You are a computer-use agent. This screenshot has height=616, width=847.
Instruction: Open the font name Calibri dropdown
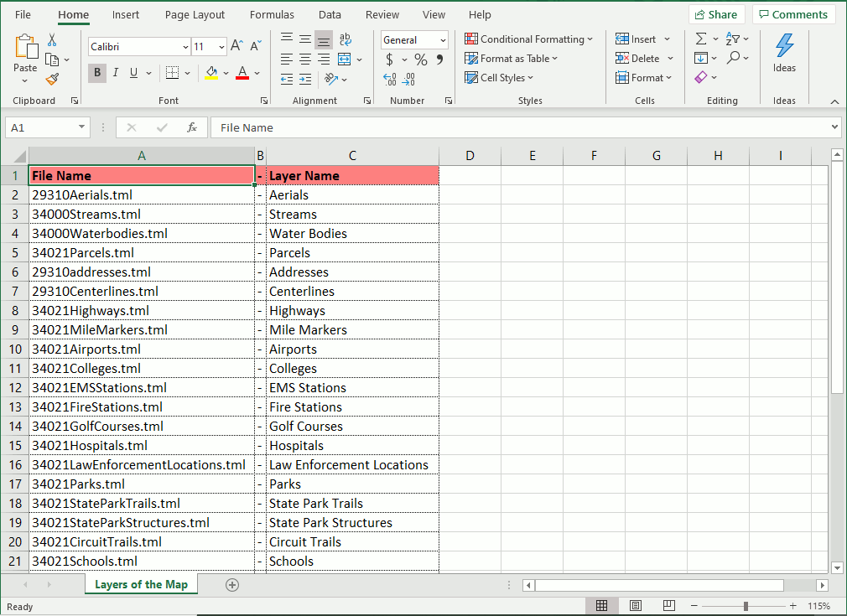(184, 47)
